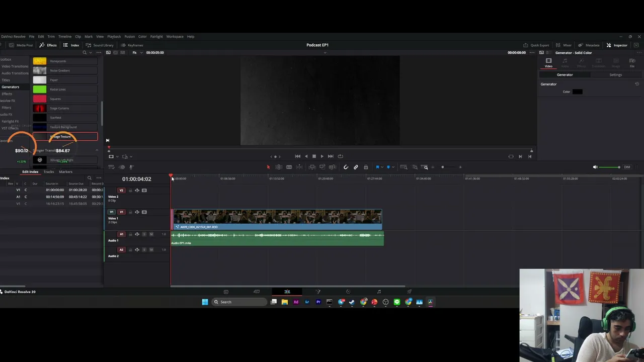Open the Fusion menu

pyautogui.click(x=130, y=37)
